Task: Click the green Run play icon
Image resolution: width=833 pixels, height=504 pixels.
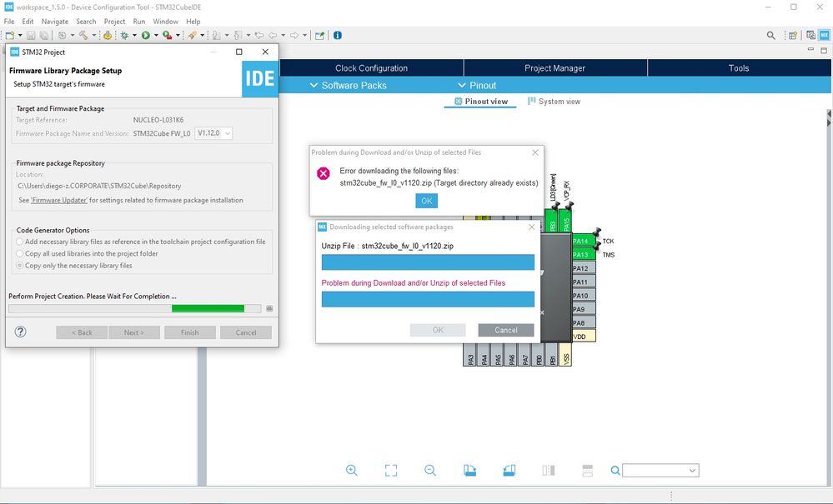Action: (x=146, y=36)
